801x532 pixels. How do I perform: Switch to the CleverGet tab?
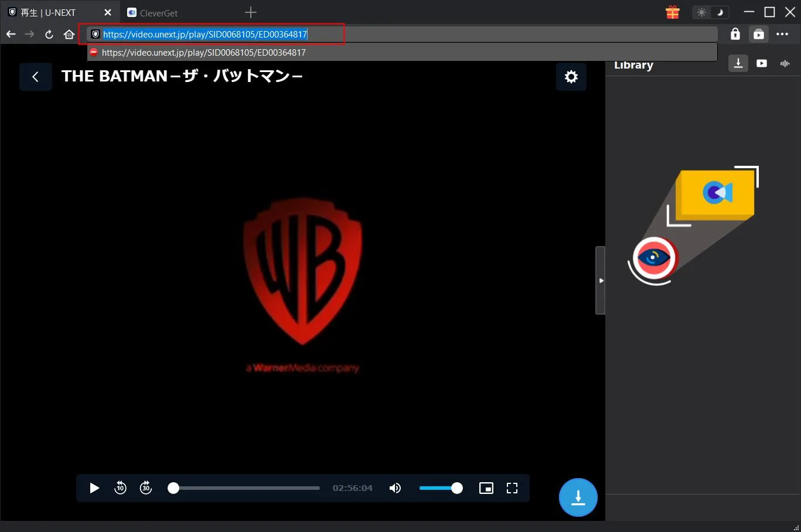tap(158, 13)
